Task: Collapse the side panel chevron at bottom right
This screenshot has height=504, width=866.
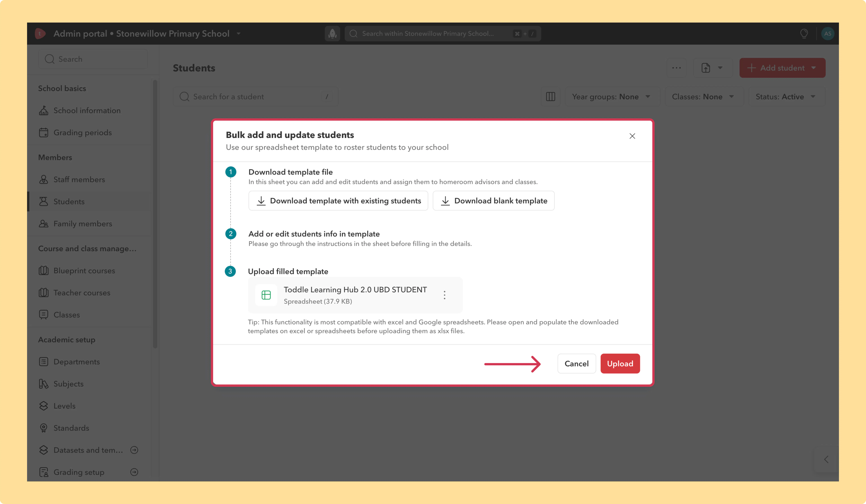Action: click(x=826, y=459)
